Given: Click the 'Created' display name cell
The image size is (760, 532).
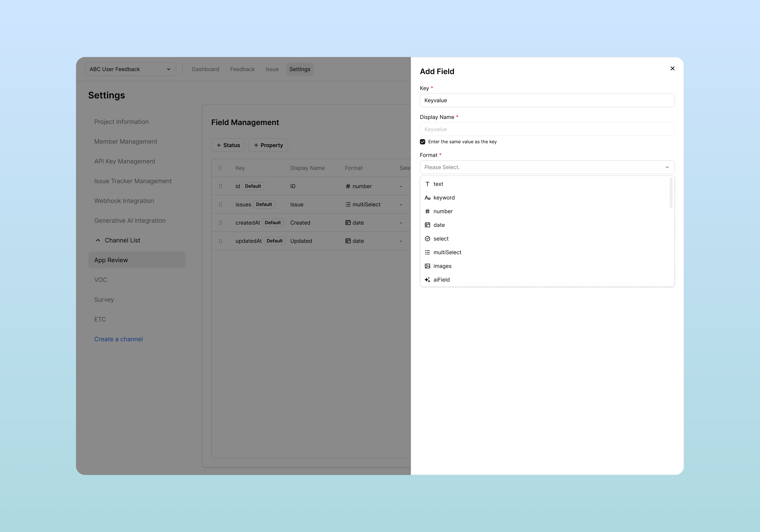Looking at the screenshot, I should pyautogui.click(x=300, y=223).
